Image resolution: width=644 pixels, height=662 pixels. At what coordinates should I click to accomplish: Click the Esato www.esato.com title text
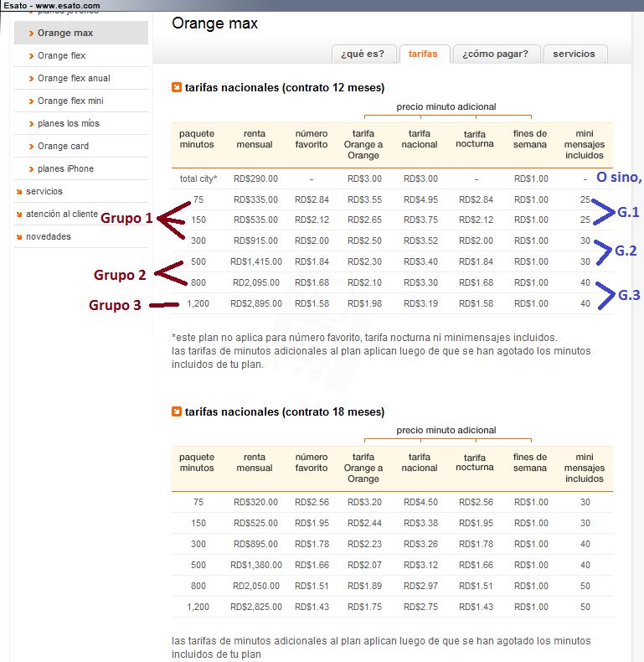52,6
